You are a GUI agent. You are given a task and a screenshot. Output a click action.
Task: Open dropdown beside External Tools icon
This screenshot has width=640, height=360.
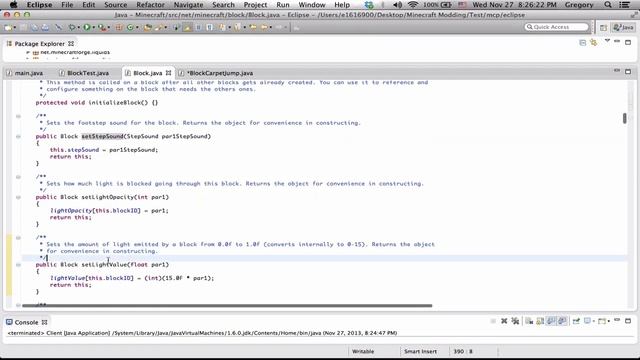[x=109, y=27]
